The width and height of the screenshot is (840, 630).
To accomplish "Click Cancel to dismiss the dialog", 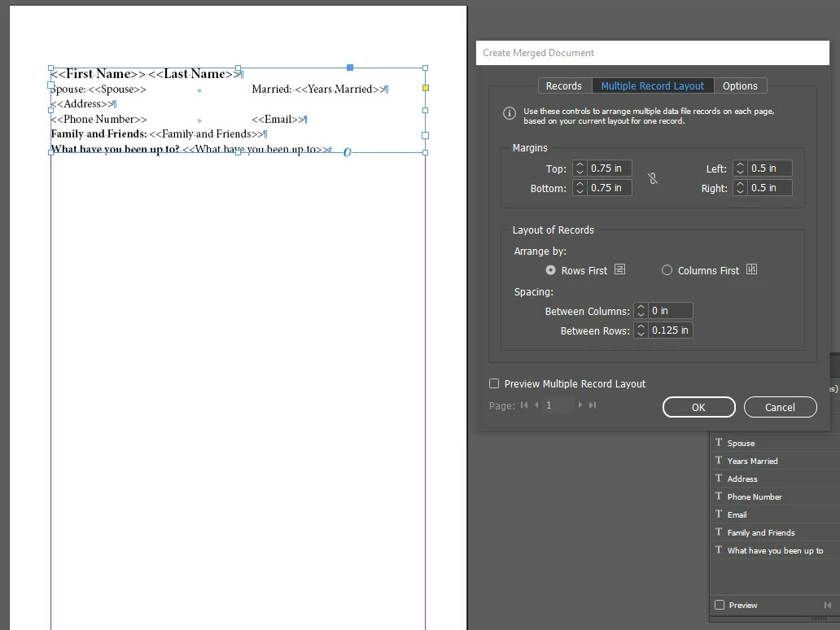I will pos(780,407).
